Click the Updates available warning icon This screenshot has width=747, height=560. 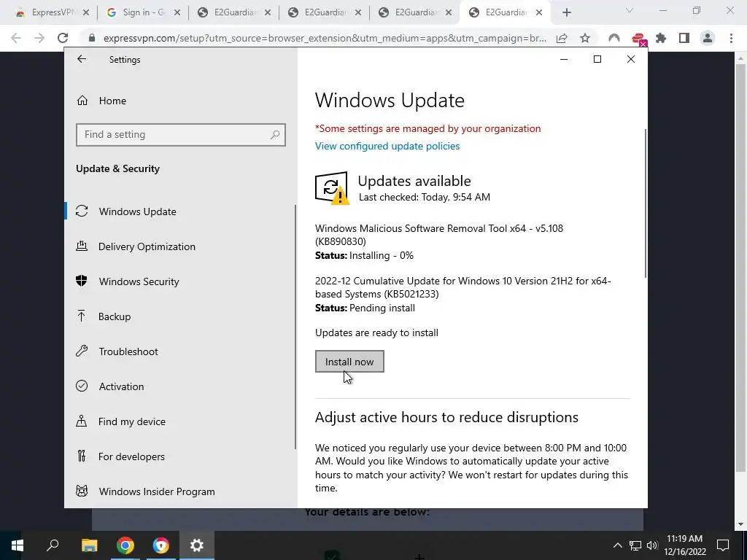tap(332, 188)
